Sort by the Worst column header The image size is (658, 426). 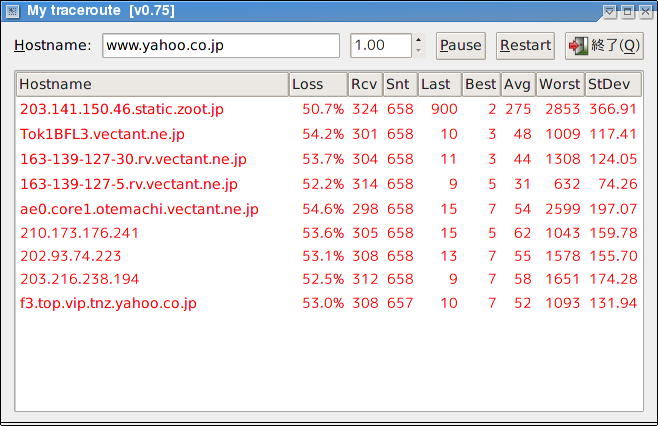[560, 84]
